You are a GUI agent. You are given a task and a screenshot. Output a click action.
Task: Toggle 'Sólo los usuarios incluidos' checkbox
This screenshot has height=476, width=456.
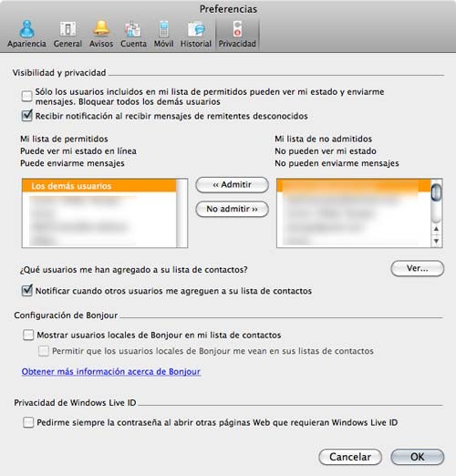tap(27, 96)
